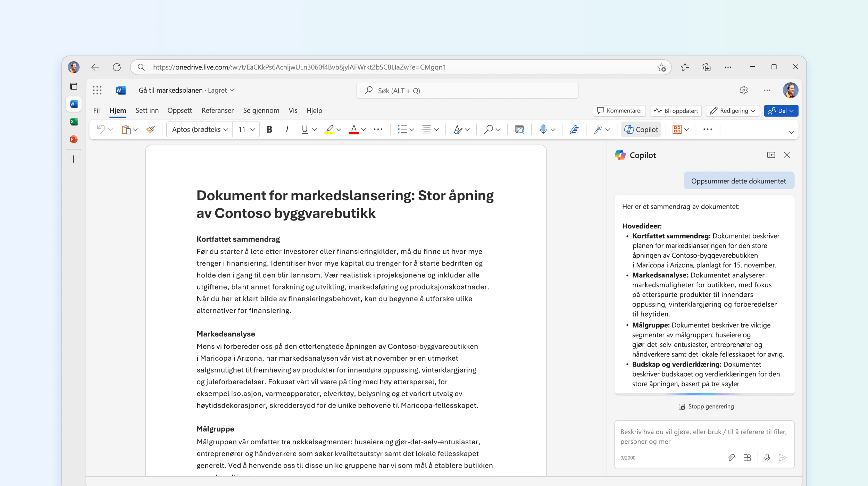Click the Designer magic wand icon
This screenshot has width=868, height=486.
click(x=598, y=129)
